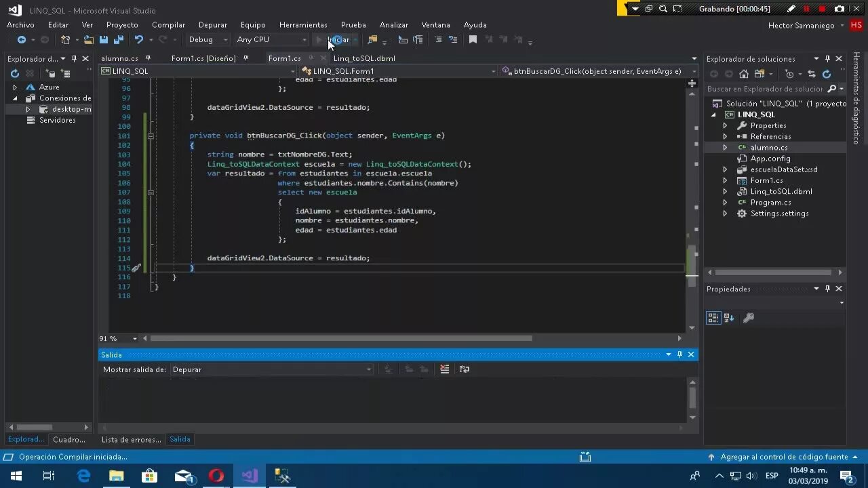Viewport: 868px width, 488px height.
Task: Switch to Lista de errores tab
Action: coord(132,440)
